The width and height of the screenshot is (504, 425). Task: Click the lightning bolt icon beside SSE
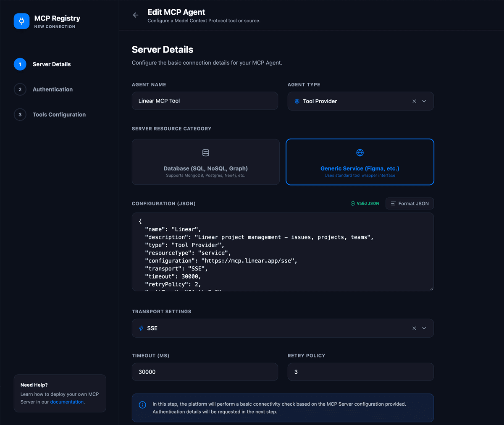tap(142, 328)
